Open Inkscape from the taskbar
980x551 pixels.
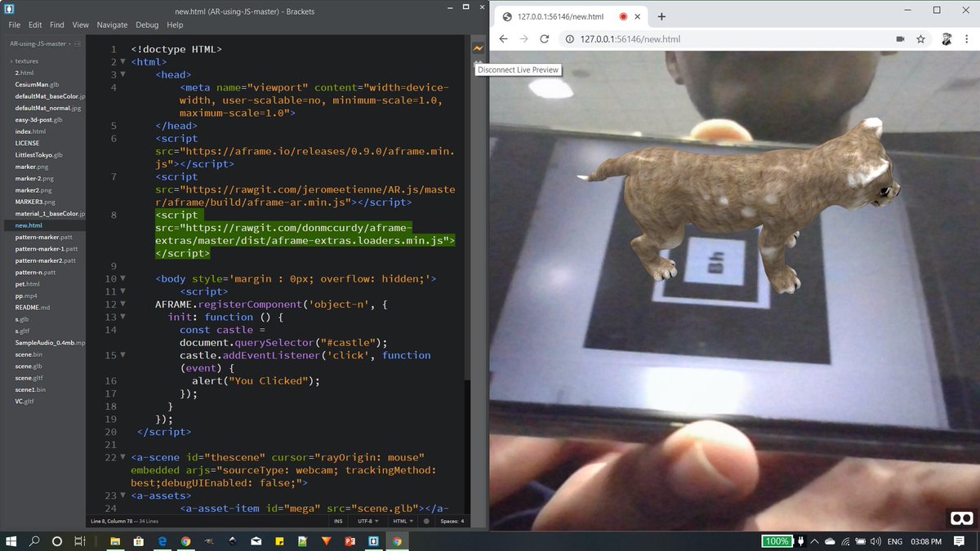pyautogui.click(x=231, y=540)
